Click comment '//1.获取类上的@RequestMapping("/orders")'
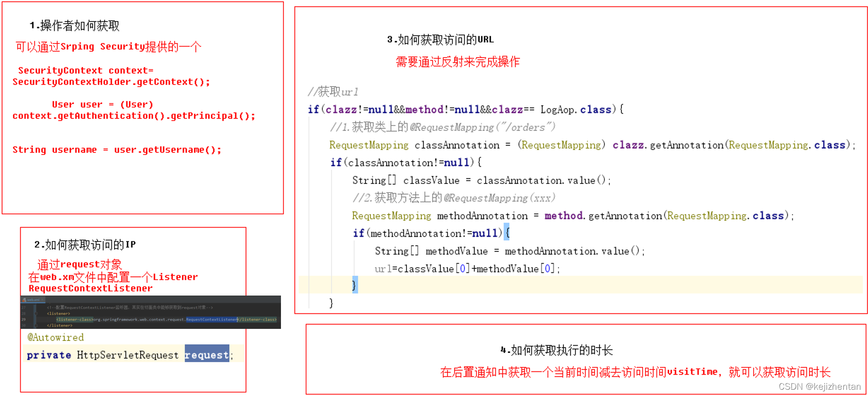The height and width of the screenshot is (396, 868). point(442,127)
